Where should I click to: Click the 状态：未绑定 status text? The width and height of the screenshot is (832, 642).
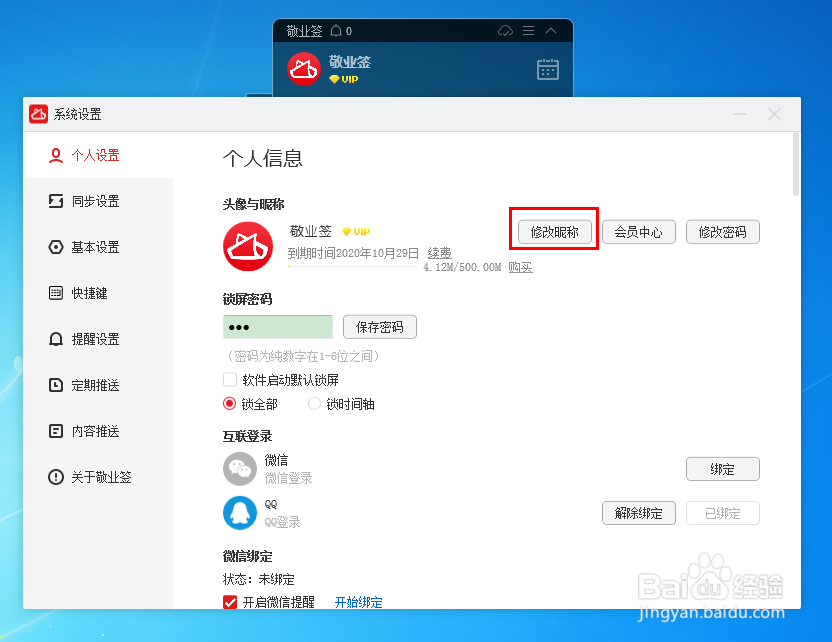click(x=258, y=579)
